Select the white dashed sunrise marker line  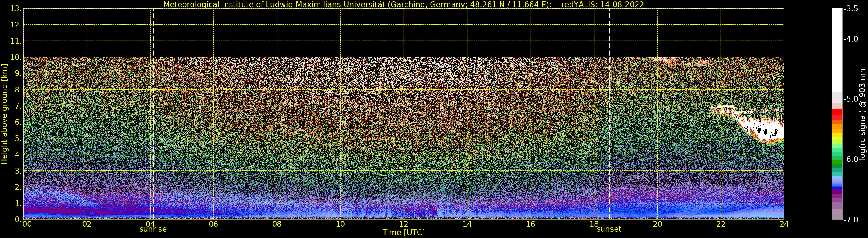(x=153, y=114)
